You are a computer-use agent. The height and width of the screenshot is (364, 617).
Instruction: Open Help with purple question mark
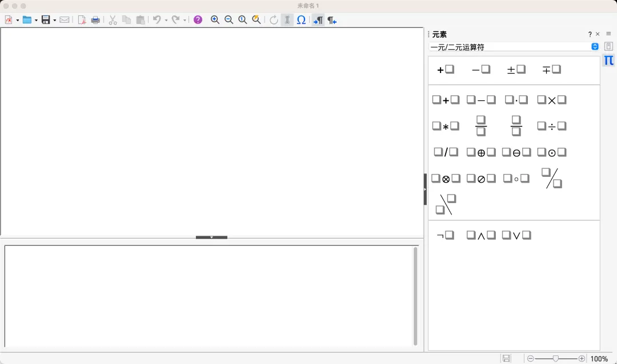pos(198,19)
